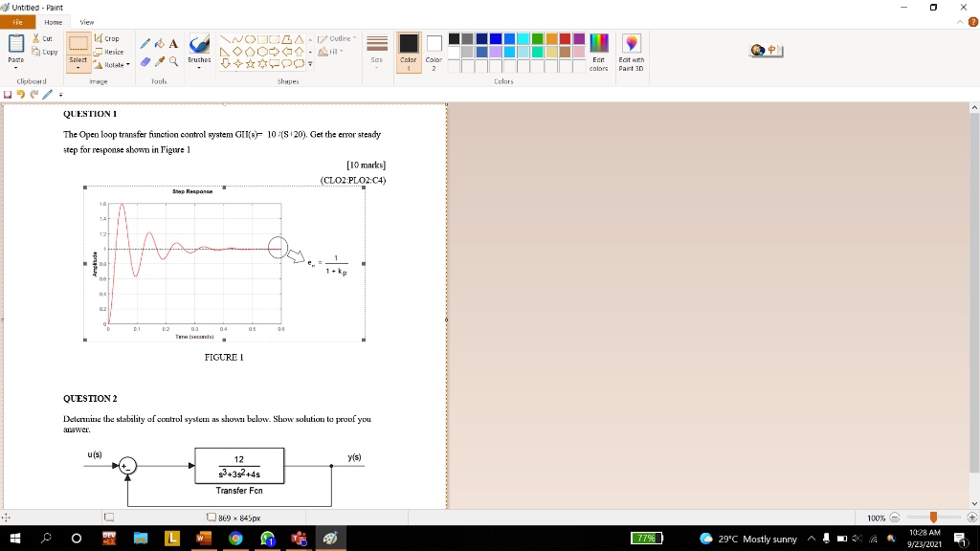Click the Crop command
Screen dimensions: 980x551
[107, 38]
